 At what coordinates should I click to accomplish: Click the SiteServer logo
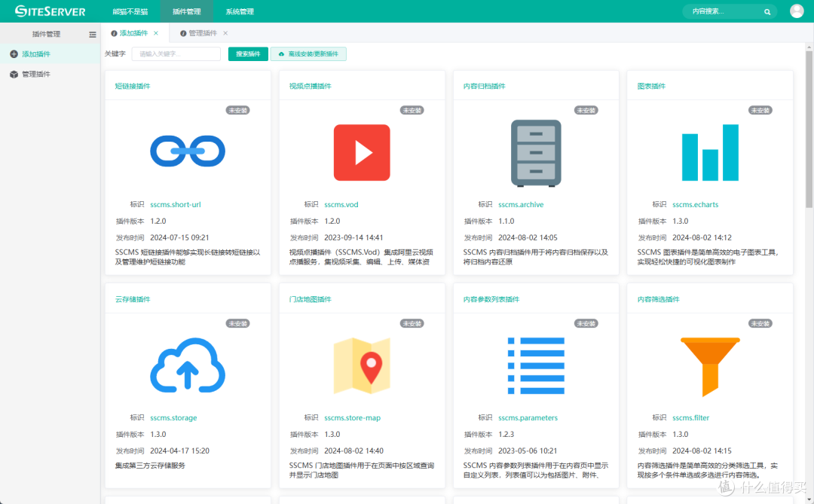tap(50, 11)
